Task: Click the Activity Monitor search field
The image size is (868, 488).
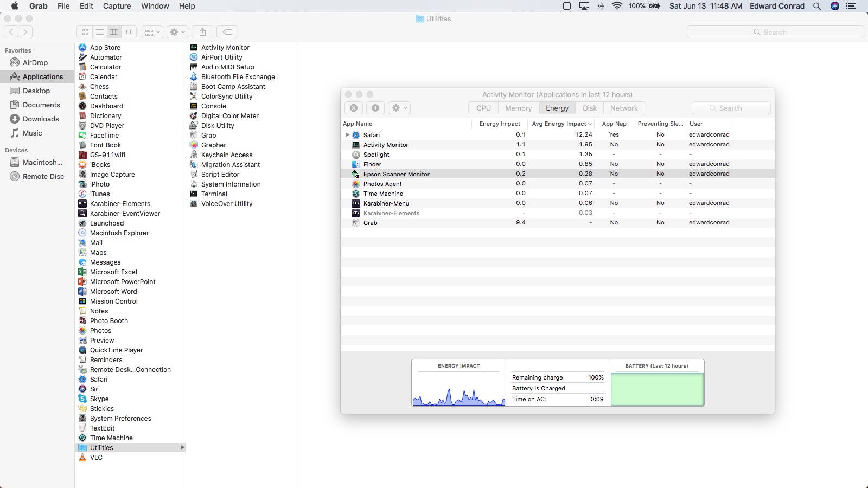Action: coord(731,108)
